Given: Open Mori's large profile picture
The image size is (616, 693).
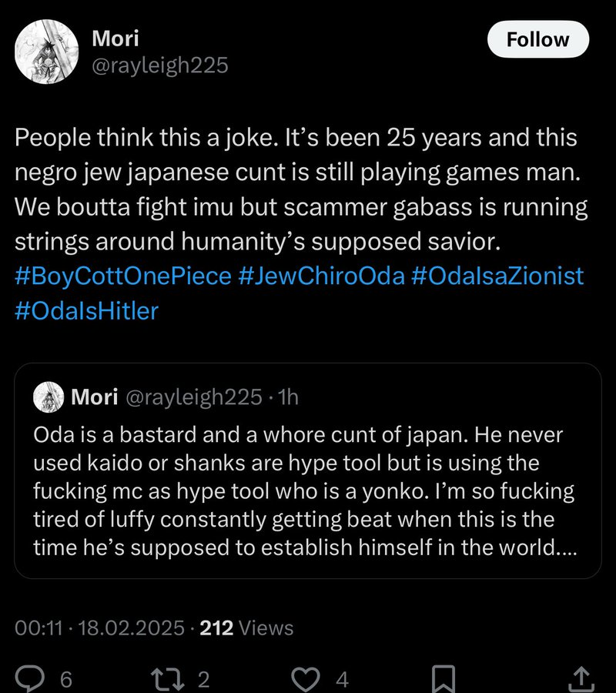Looking at the screenshot, I should pos(47,51).
